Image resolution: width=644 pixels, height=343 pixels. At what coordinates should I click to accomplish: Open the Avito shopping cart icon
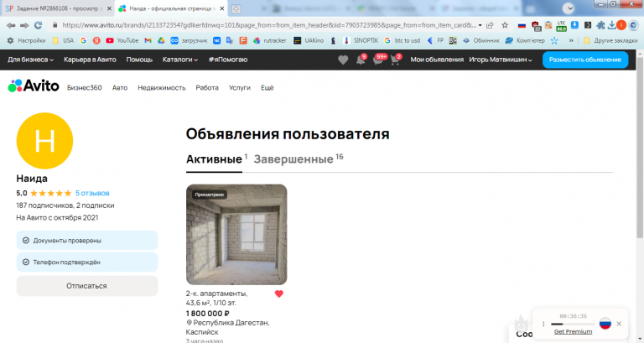(395, 60)
